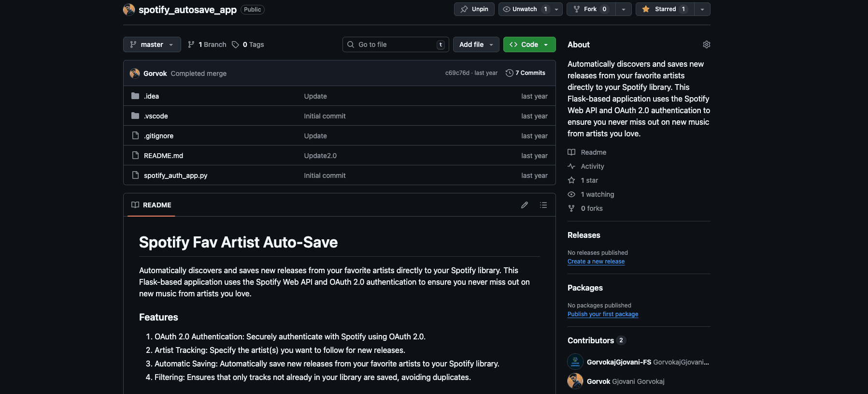The height and width of the screenshot is (394, 868).
Task: Click Gorvok author name in commit row
Action: 155,73
